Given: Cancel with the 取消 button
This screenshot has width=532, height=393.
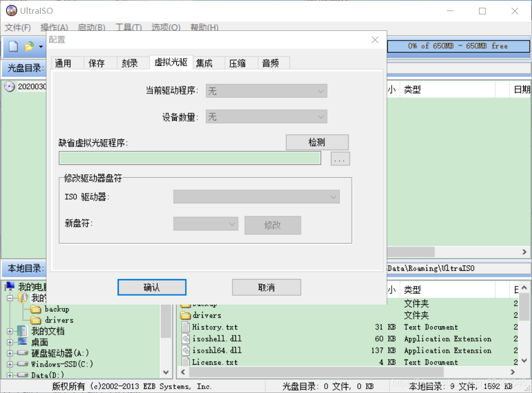Looking at the screenshot, I should coord(266,287).
